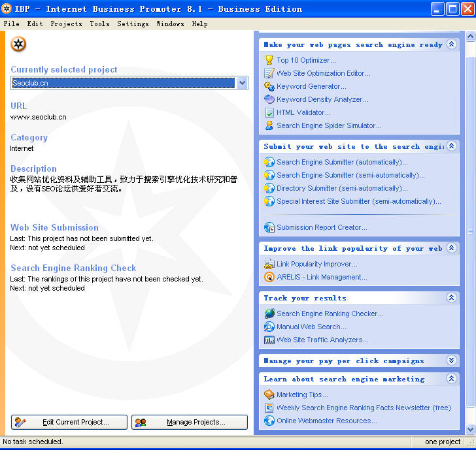
Task: Click the scroll up arrow of tasks panel
Action: (x=470, y=37)
